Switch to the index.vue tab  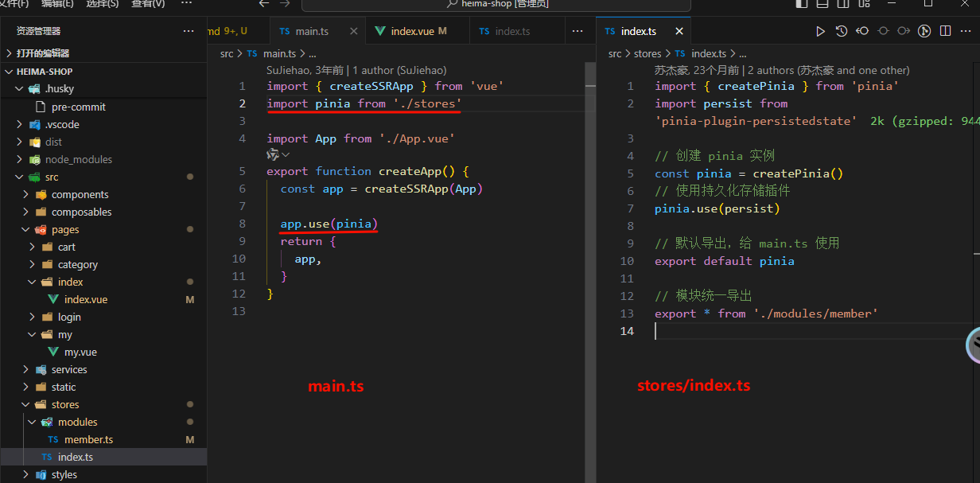coord(418,31)
